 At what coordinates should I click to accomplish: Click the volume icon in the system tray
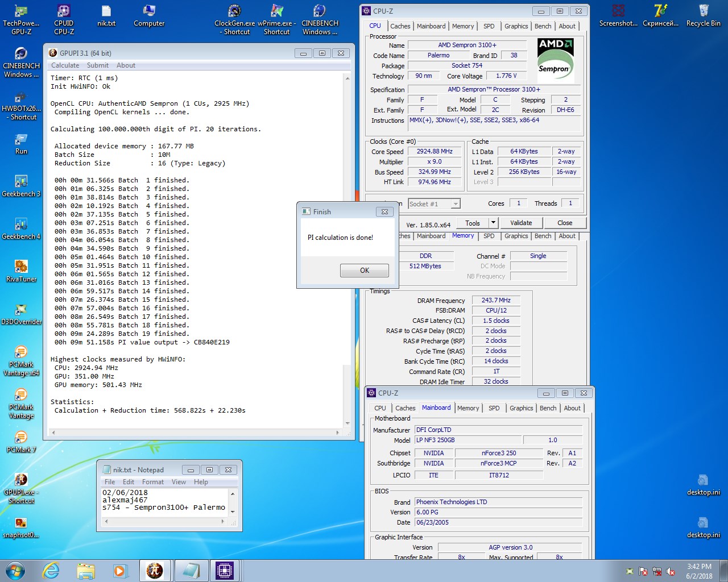(671, 571)
